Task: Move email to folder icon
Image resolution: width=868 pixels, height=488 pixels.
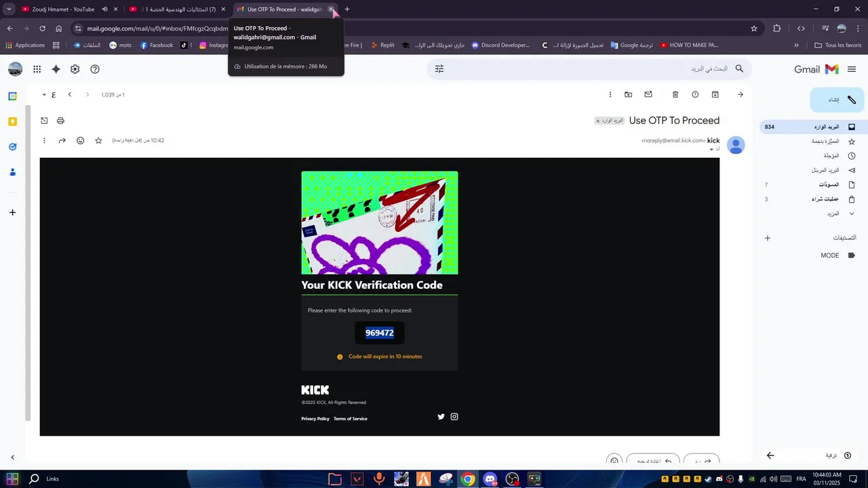Action: point(628,94)
